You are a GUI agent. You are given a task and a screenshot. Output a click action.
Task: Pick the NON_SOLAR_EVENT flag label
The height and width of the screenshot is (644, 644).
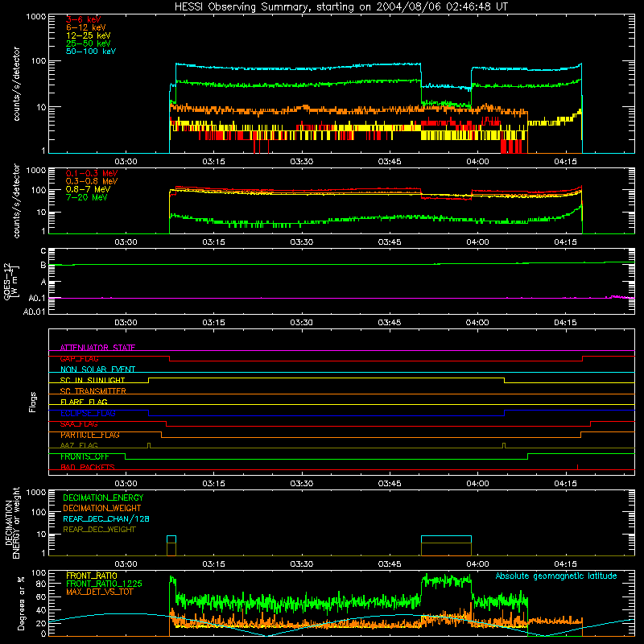point(97,369)
